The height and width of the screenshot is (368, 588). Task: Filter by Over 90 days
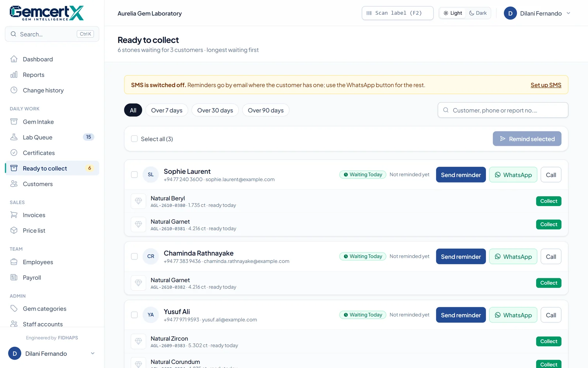tap(266, 110)
